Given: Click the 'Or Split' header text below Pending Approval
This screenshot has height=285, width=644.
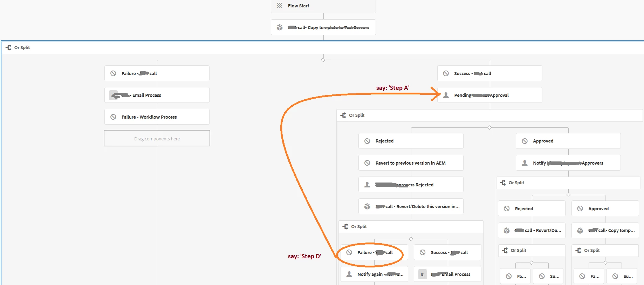Looking at the screenshot, I should pyautogui.click(x=357, y=115).
